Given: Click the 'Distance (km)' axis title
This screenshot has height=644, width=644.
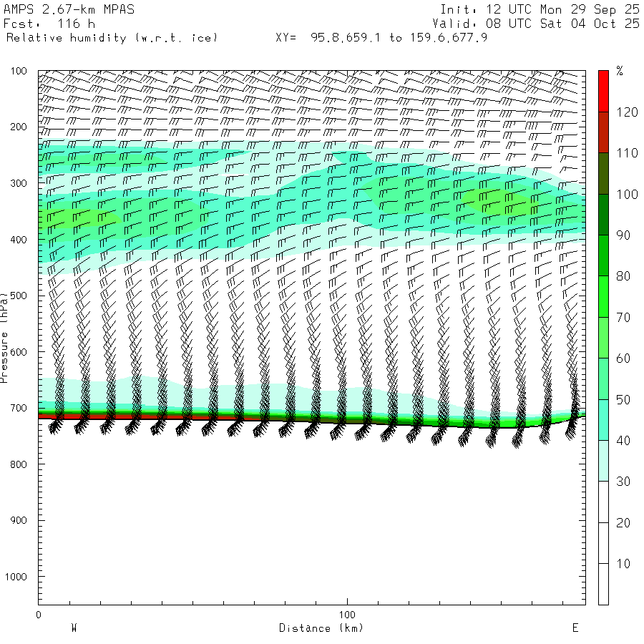Looking at the screenshot, I should coord(321,628).
